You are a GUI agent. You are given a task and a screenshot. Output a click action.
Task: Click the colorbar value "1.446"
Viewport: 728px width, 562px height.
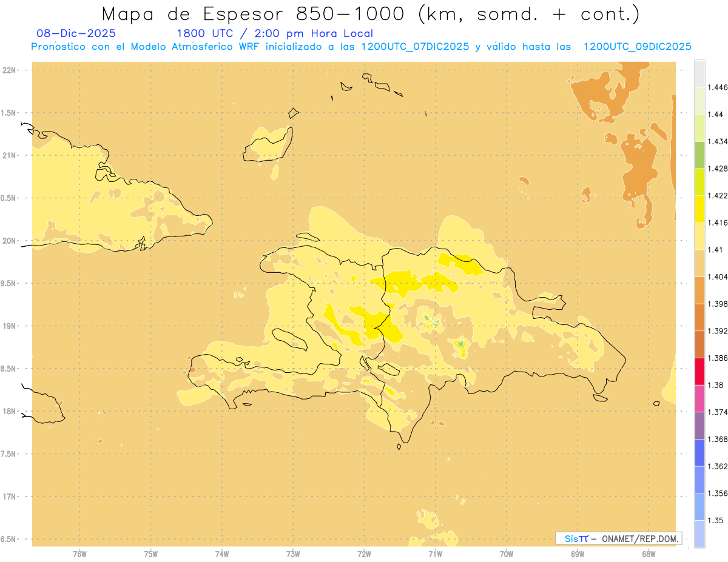tap(718, 87)
